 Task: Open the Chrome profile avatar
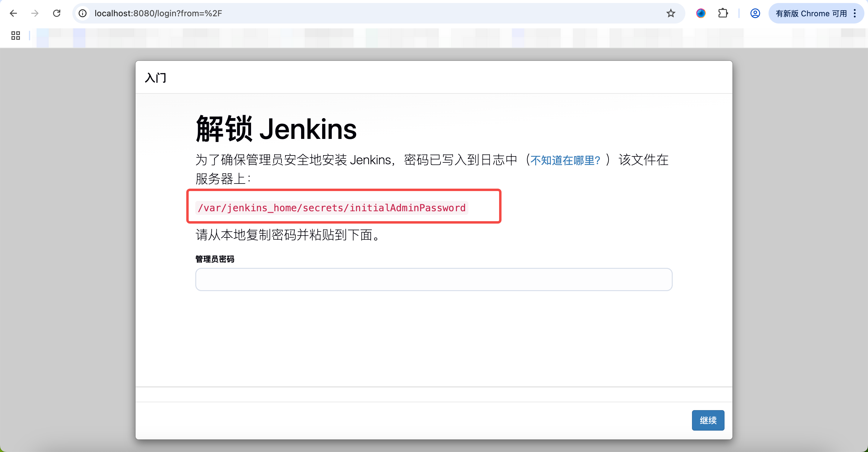point(755,13)
